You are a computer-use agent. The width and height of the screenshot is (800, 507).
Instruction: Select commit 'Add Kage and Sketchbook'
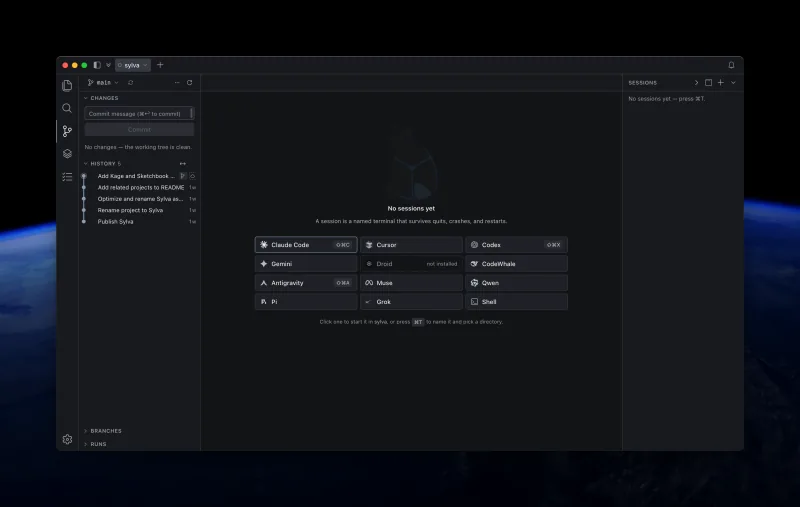click(x=136, y=176)
